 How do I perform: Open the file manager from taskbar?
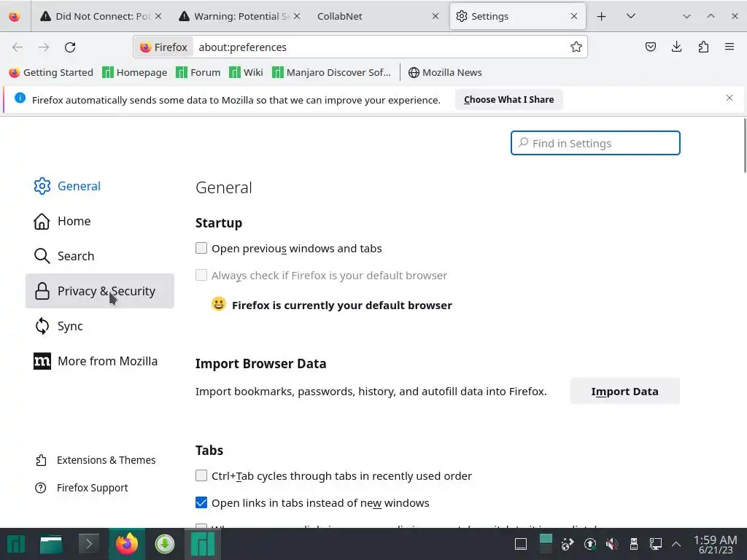click(51, 544)
